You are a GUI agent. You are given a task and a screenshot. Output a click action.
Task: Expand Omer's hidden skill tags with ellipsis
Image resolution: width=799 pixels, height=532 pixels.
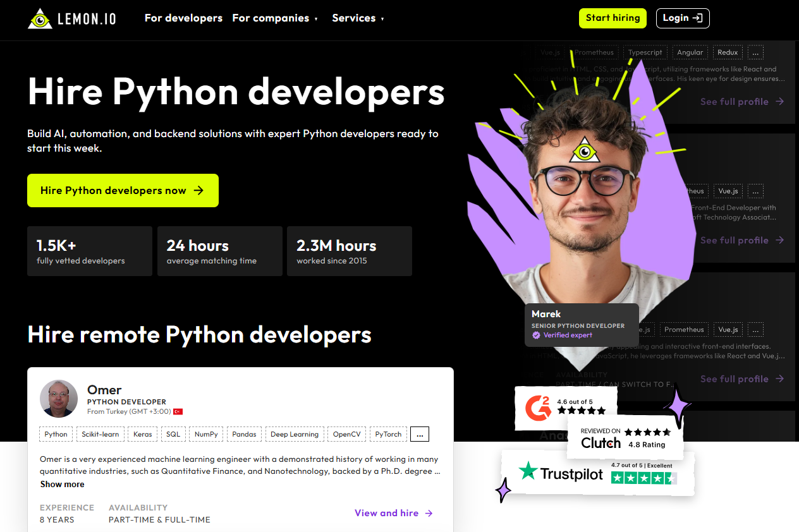420,434
